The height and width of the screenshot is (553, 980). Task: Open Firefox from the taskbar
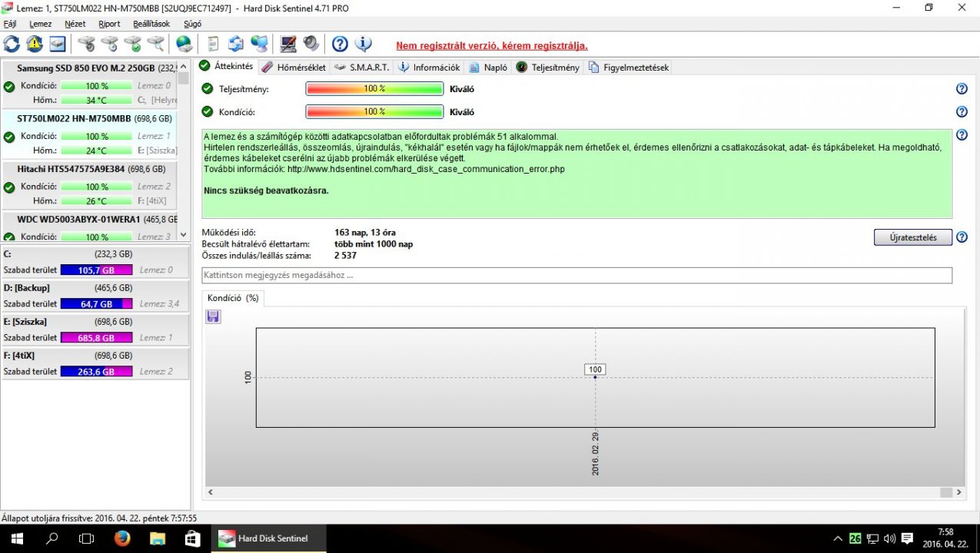click(x=121, y=538)
